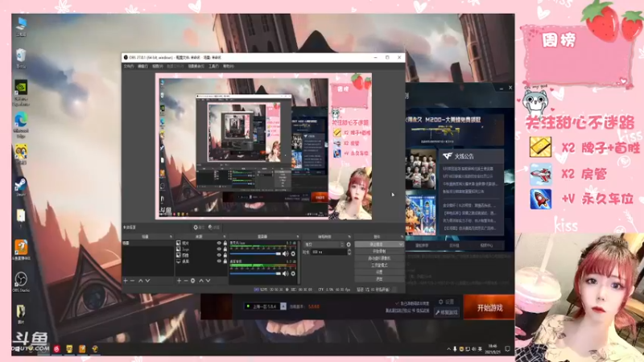Click the microphone icon in system tray
The image size is (644, 362).
(x=455, y=349)
